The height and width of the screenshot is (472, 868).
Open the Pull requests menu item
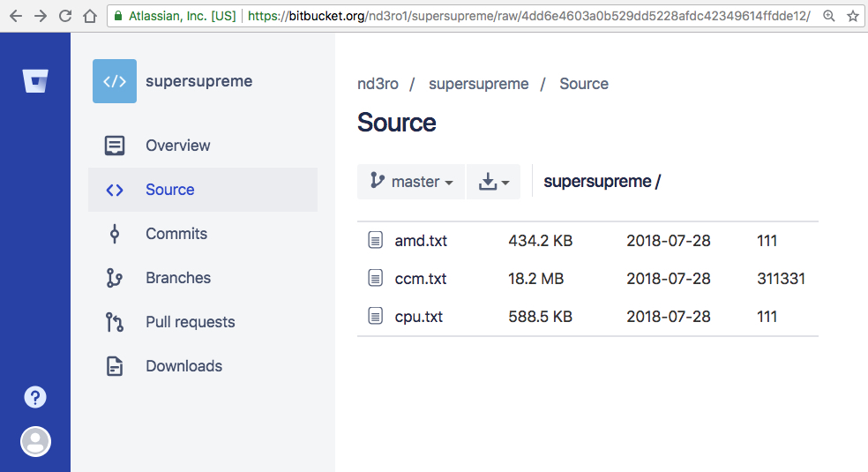[203, 322]
